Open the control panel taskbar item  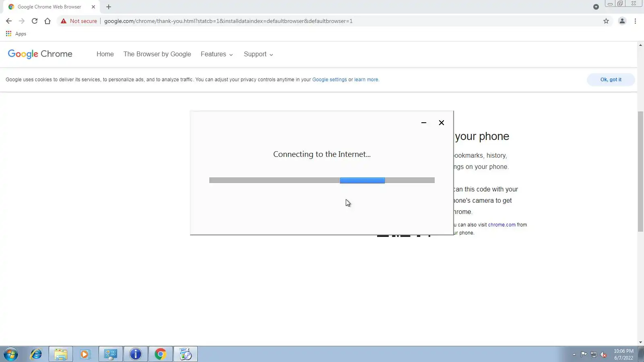click(x=111, y=354)
